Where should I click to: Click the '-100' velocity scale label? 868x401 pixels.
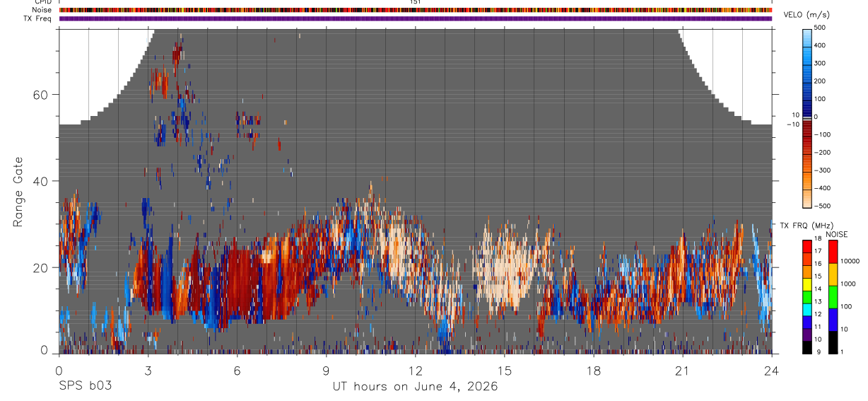pos(823,134)
